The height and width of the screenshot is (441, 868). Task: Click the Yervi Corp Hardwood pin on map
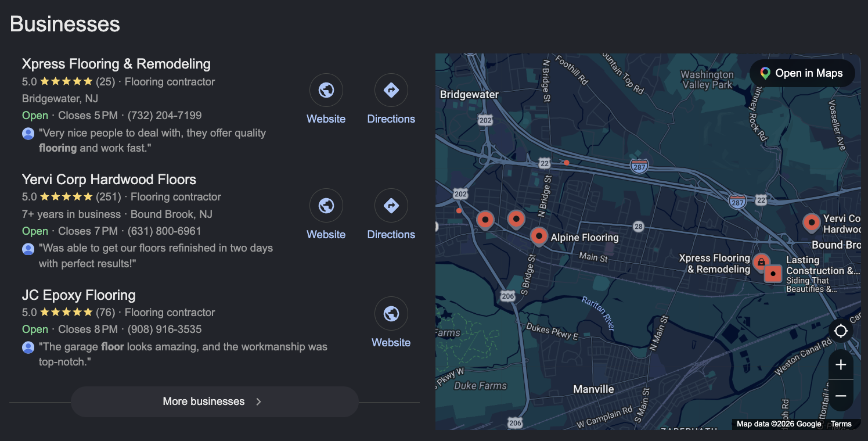(811, 223)
